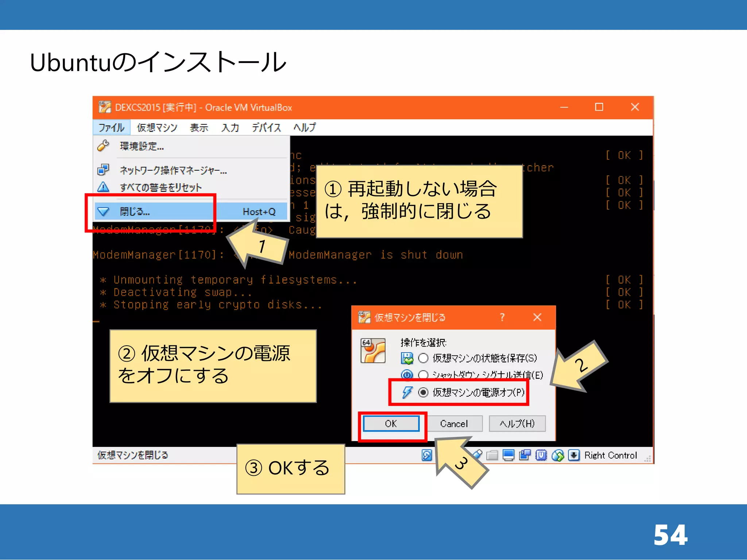Click 仮想マシンを閉じる status bar text
The width and height of the screenshot is (747, 560).
(133, 455)
